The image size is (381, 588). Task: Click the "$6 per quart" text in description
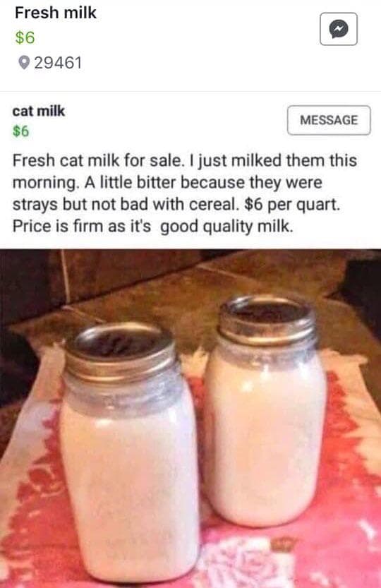(292, 205)
